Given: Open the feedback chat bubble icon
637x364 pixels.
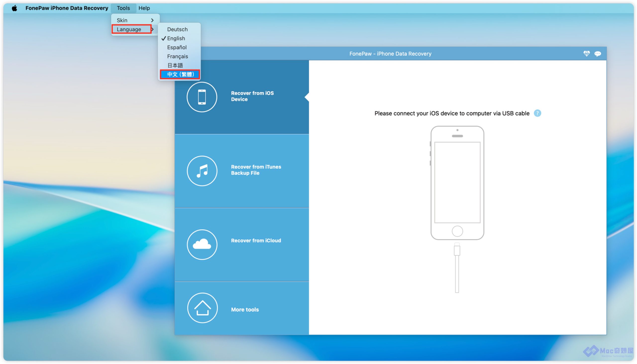Looking at the screenshot, I should 597,54.
